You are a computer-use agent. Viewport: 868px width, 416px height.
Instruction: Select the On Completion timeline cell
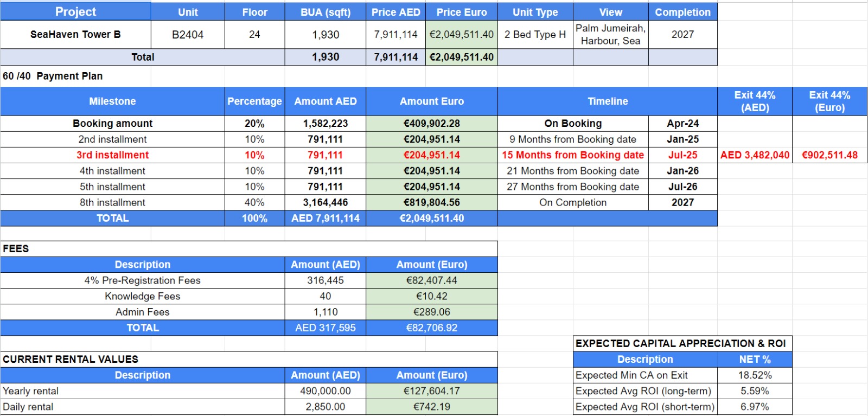click(573, 202)
